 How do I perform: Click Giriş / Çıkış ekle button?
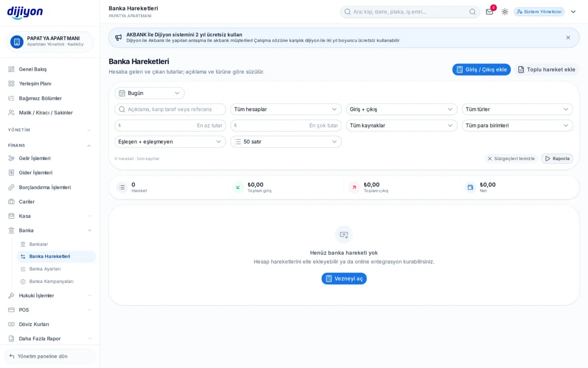coord(481,69)
